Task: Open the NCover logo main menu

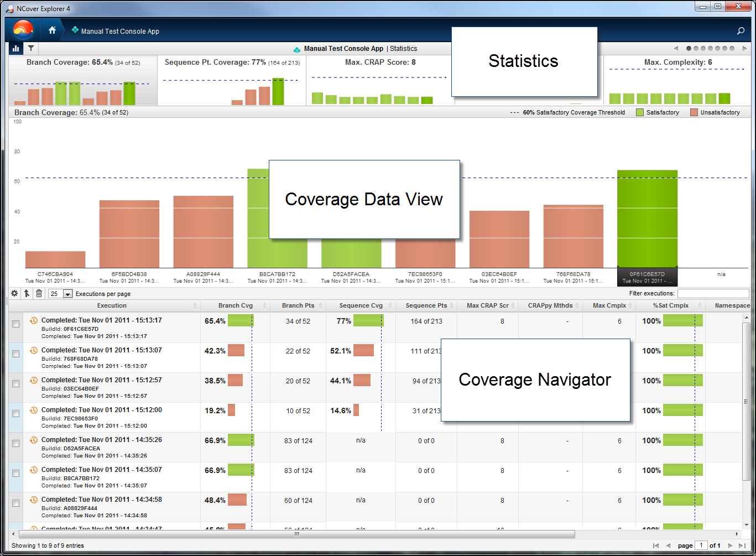Action: (23, 30)
